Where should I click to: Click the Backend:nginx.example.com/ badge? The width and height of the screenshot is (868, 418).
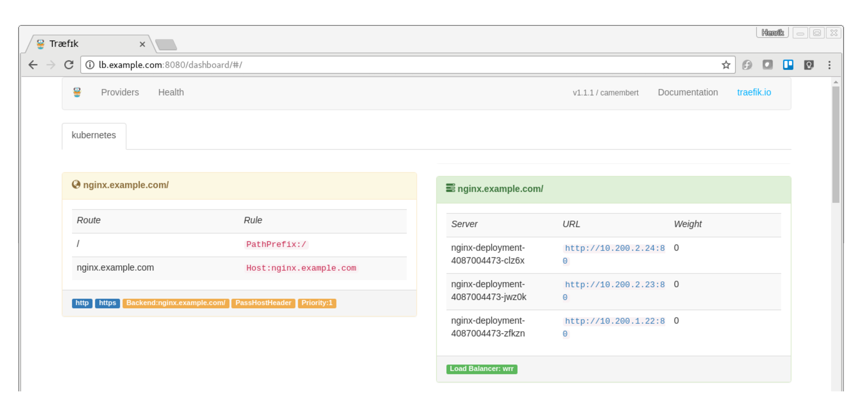pos(176,303)
